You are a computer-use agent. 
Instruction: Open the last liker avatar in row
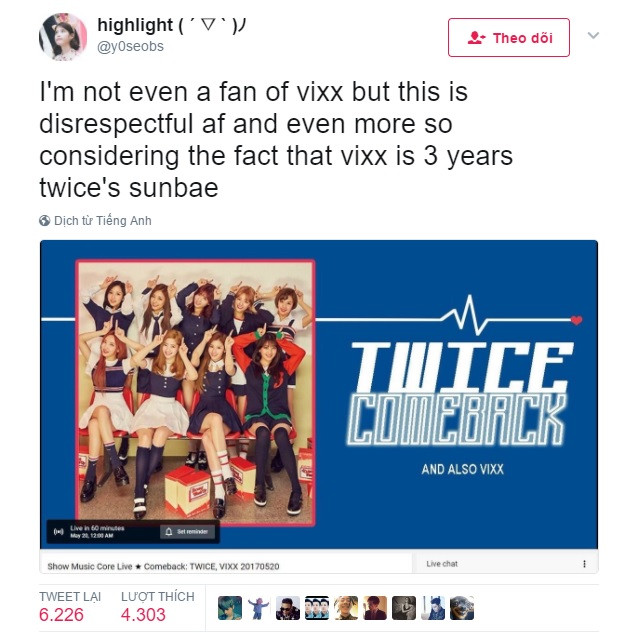462,608
